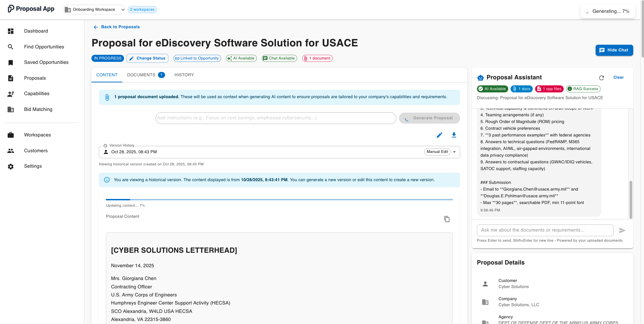This screenshot has height=324, width=644.
Task: Click the info icon in historical version banner
Action: [x=107, y=180]
